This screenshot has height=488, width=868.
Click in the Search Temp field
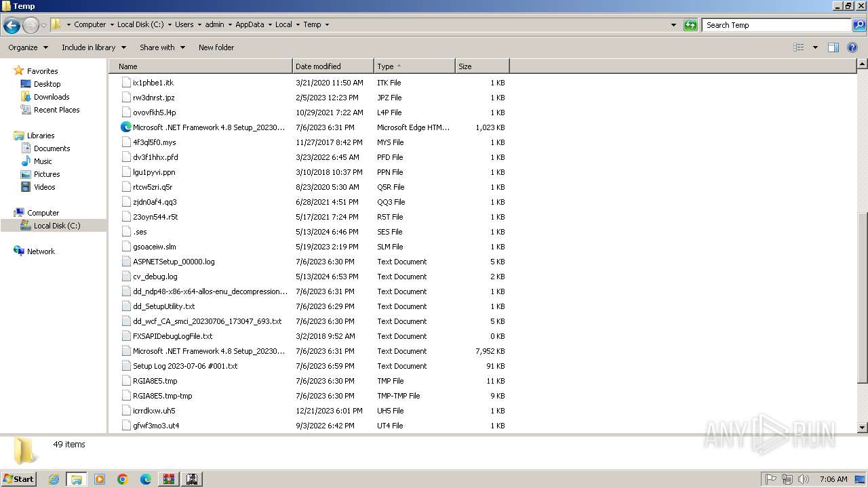pos(776,25)
